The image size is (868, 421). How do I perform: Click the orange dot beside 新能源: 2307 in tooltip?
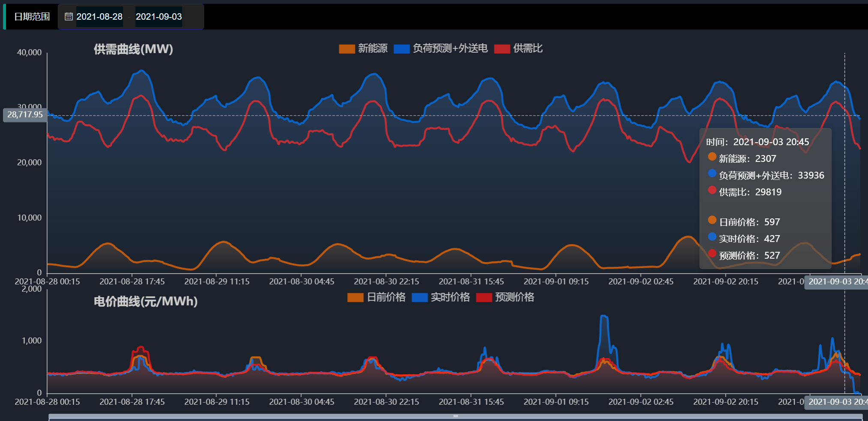[x=712, y=157]
